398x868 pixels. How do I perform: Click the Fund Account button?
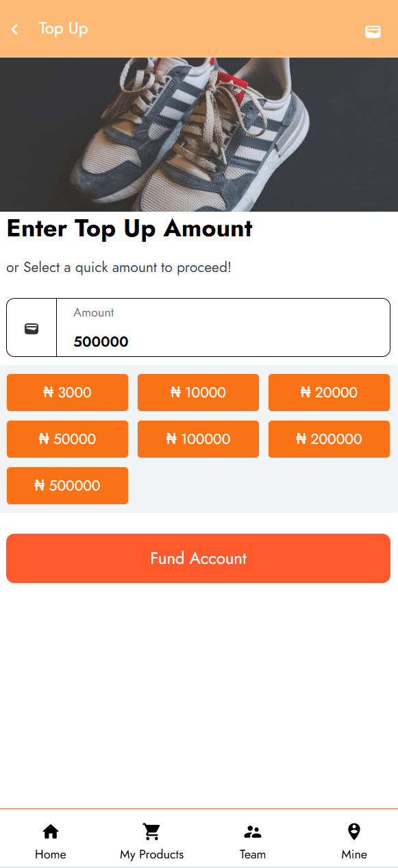click(198, 558)
